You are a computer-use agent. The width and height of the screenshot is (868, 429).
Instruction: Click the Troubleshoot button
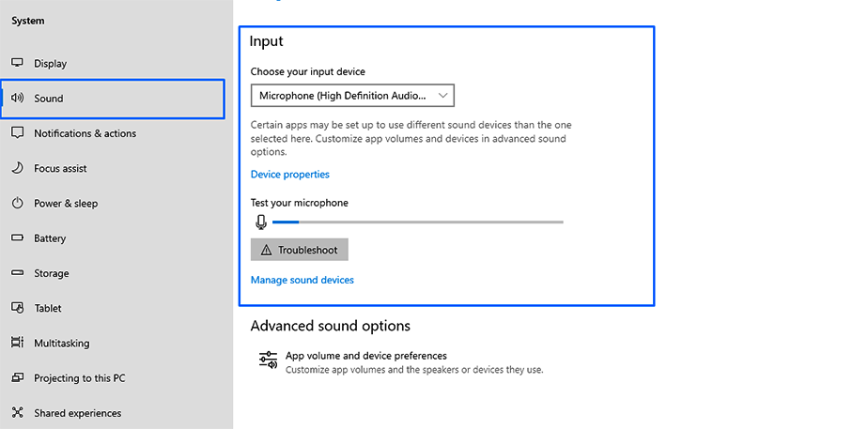[299, 250]
